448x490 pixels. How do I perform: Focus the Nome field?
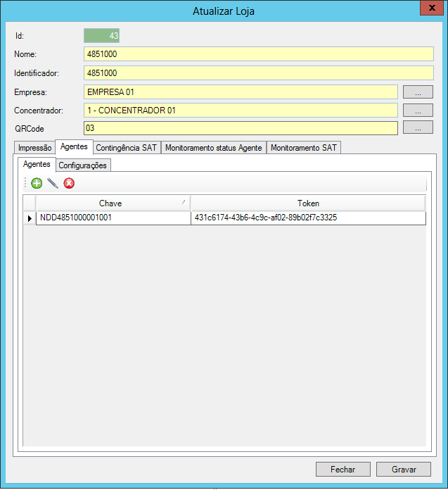click(x=259, y=54)
